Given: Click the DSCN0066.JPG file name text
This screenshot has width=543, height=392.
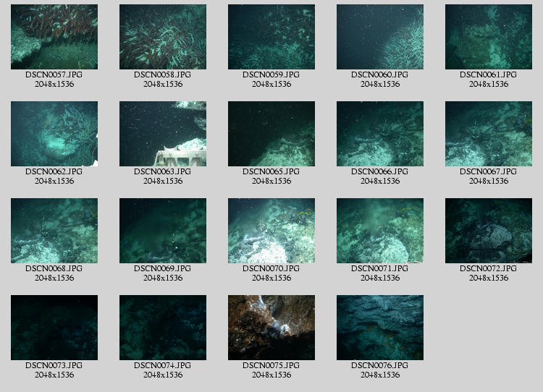Looking at the screenshot, I should pyautogui.click(x=379, y=171).
